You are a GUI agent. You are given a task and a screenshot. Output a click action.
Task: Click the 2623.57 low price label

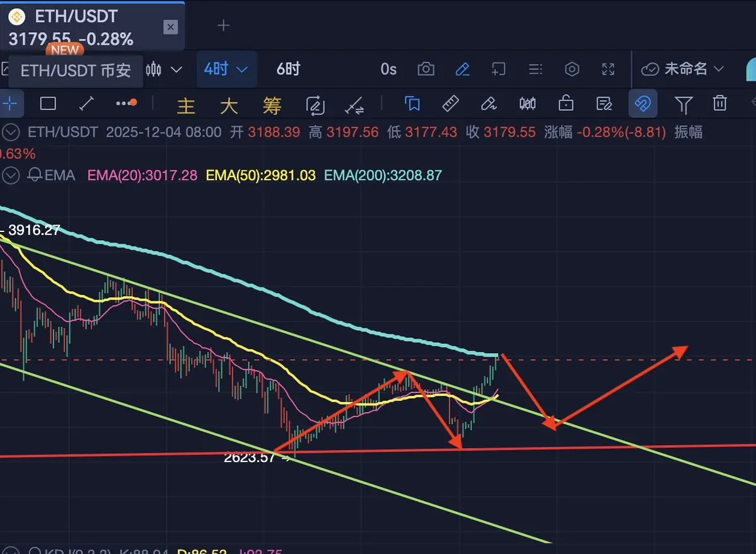click(249, 458)
